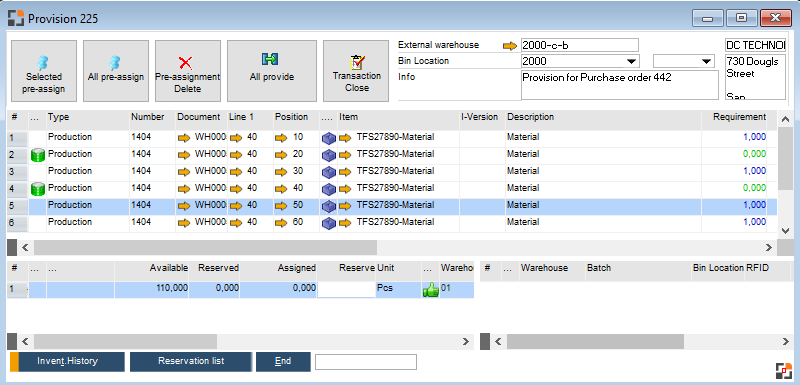
Task: Click the item cube icon in row 1
Action: 329,138
